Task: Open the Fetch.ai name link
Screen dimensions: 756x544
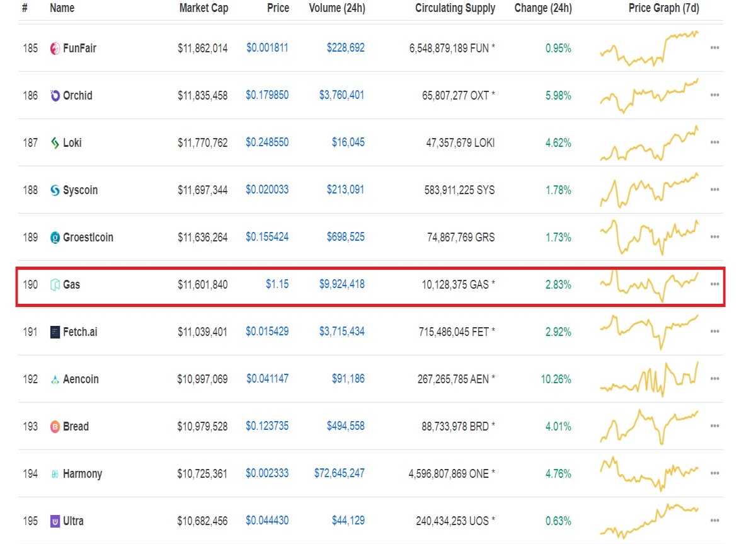Action: click(80, 332)
